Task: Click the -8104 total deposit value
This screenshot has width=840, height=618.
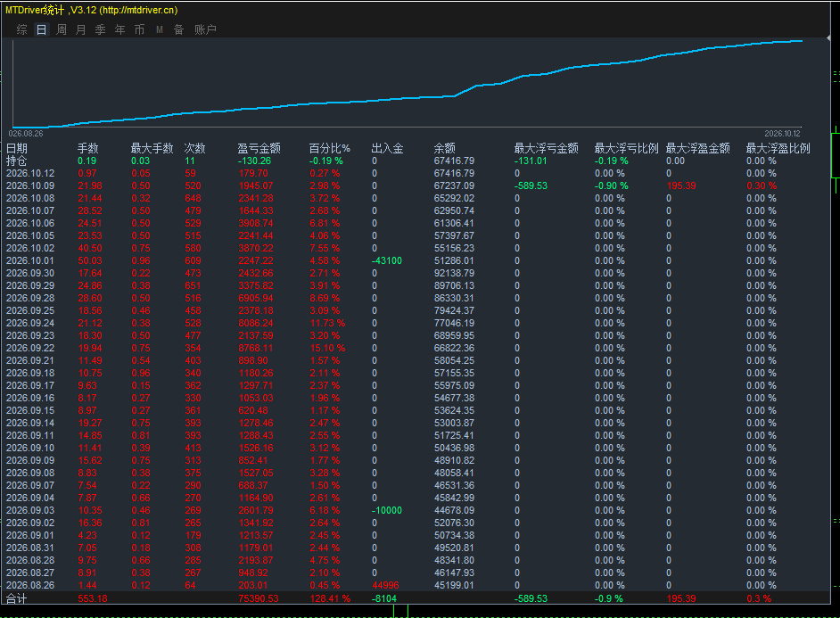Action: [x=384, y=598]
